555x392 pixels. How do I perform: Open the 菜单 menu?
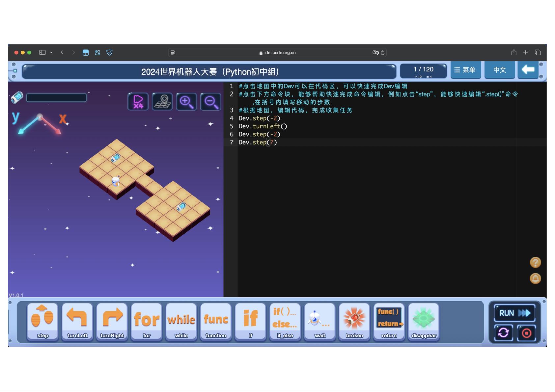465,70
